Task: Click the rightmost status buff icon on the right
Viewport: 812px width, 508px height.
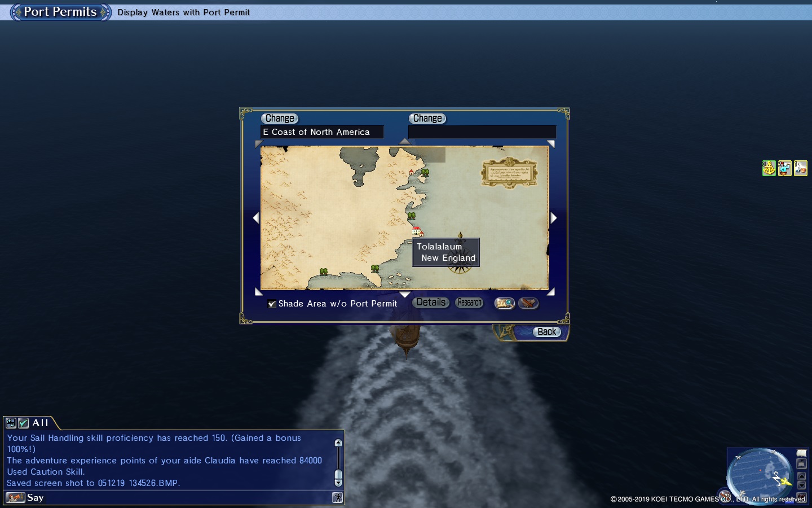Action: (801, 168)
